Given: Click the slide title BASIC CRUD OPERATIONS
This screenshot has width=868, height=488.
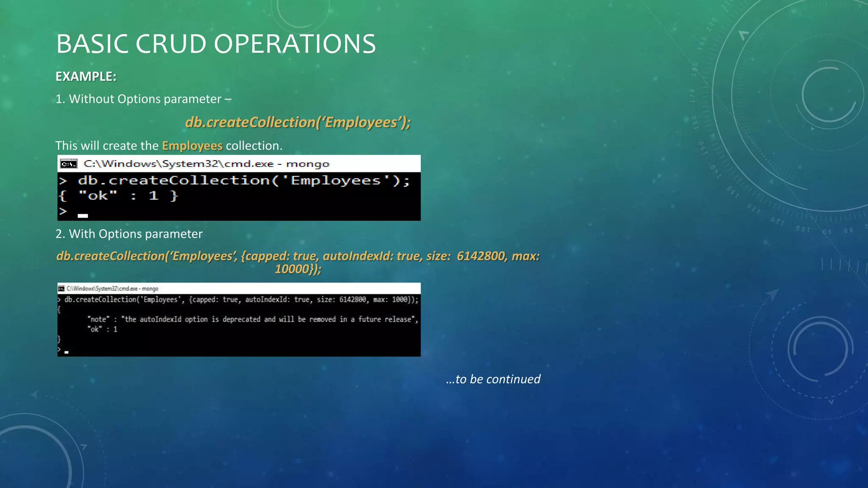Looking at the screenshot, I should pyautogui.click(x=216, y=44).
